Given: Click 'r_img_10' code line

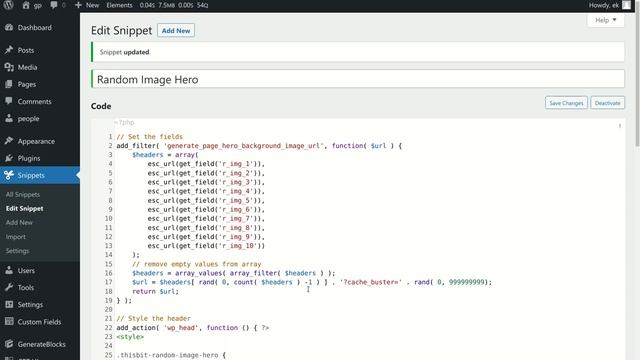Looking at the screenshot, I should point(206,246).
